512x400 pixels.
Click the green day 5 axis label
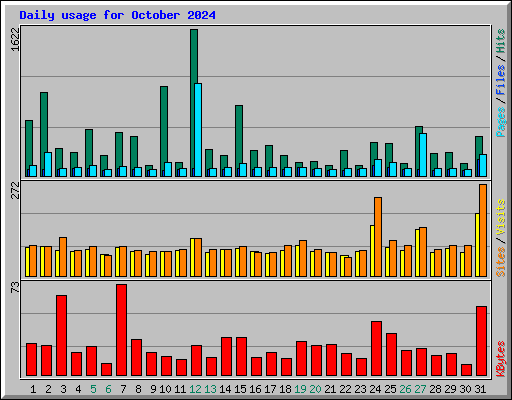[93, 389]
